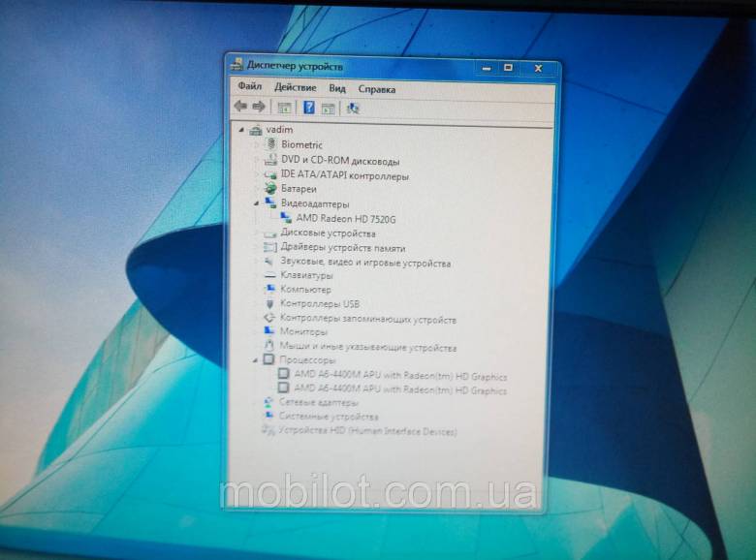Select the vadim computer name

279,130
